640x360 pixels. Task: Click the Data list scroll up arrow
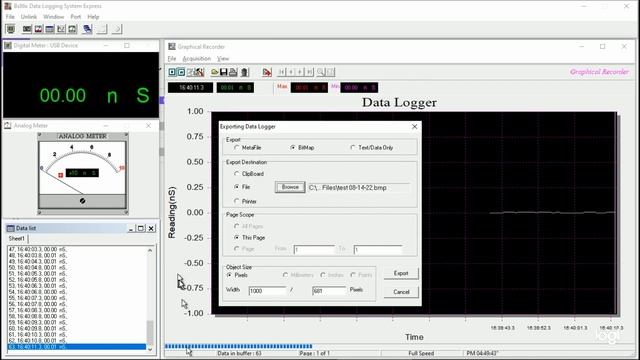click(x=150, y=250)
